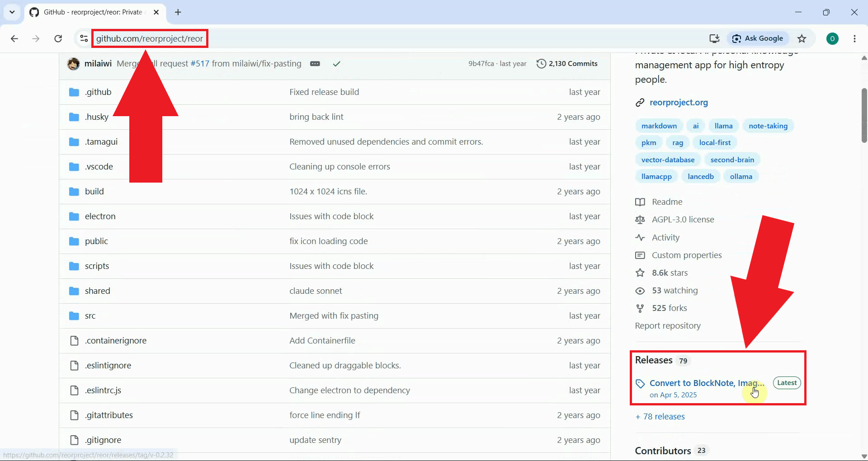Select the lancedb topic tag
This screenshot has height=461, width=868.
tap(701, 177)
